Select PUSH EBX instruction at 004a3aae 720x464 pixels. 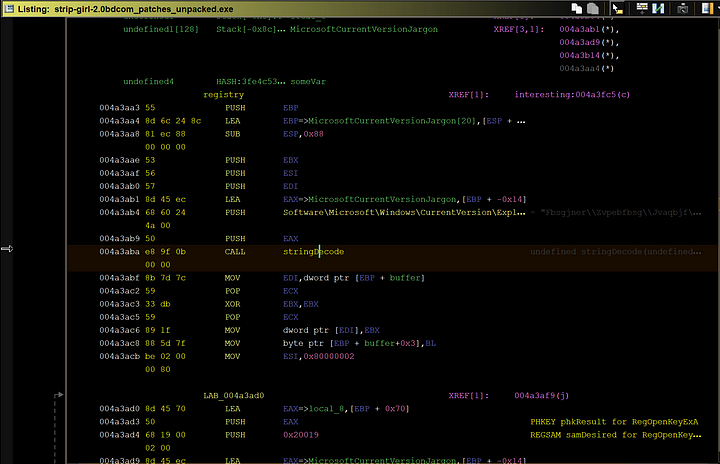click(x=261, y=160)
